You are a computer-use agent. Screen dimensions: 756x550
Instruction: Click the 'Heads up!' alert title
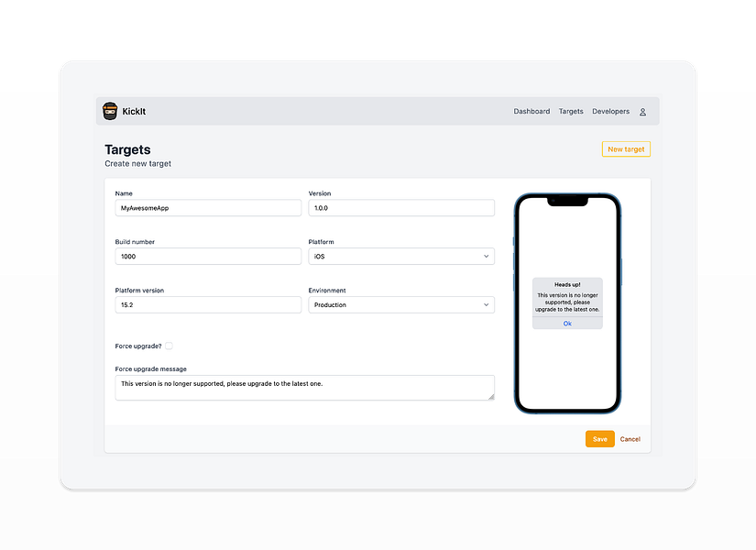[x=567, y=285]
